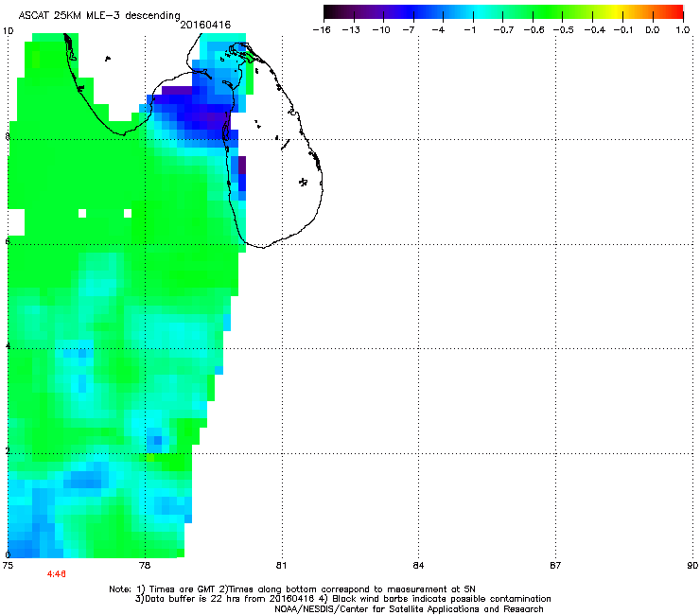This screenshot has height=615, width=700.
Task: Click the colorbar label "1.0"
Action: click(x=683, y=30)
